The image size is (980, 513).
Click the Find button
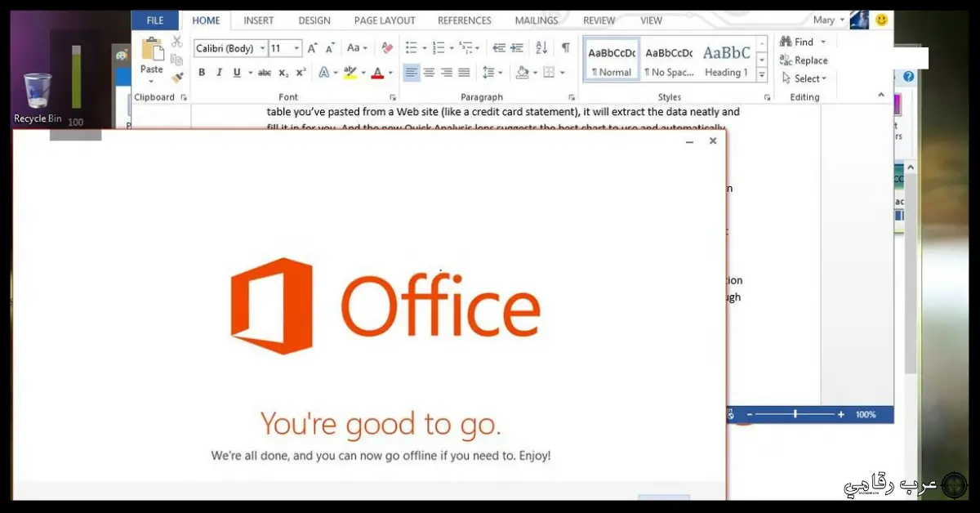[796, 42]
